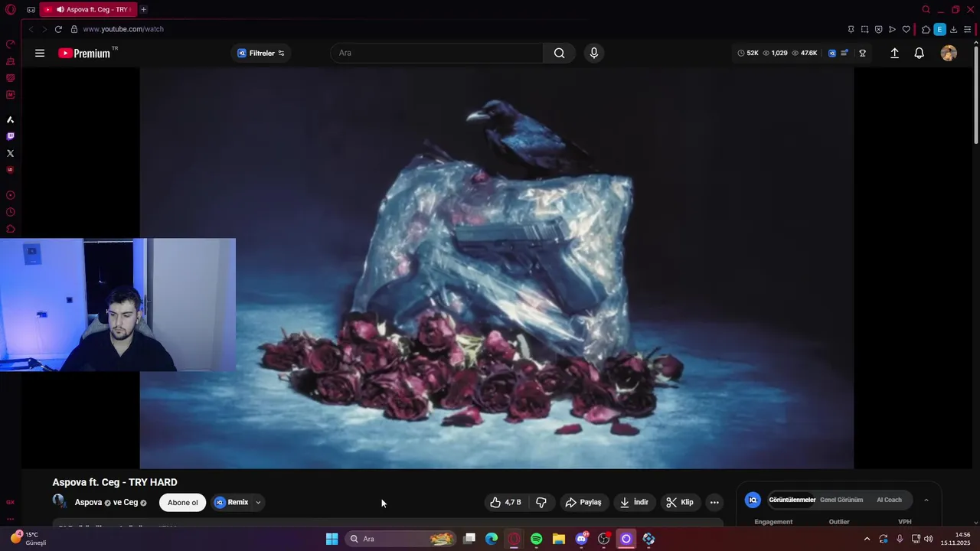This screenshot has height=551, width=980.
Task: Open the YouTube notifications bell
Action: click(920, 53)
